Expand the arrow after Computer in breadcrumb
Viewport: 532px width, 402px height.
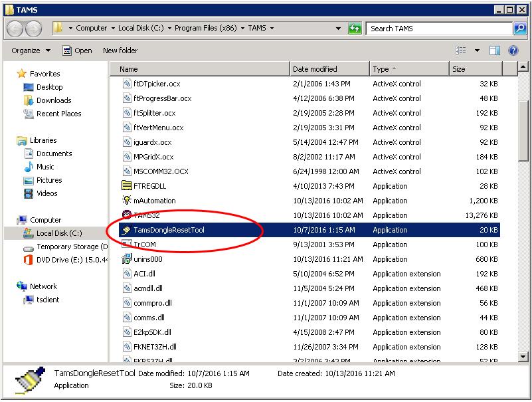(x=113, y=28)
